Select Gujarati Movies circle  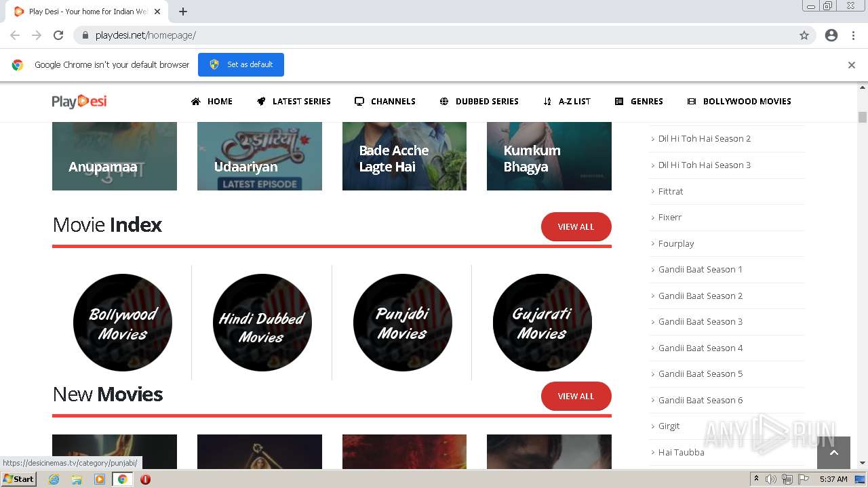coord(542,323)
